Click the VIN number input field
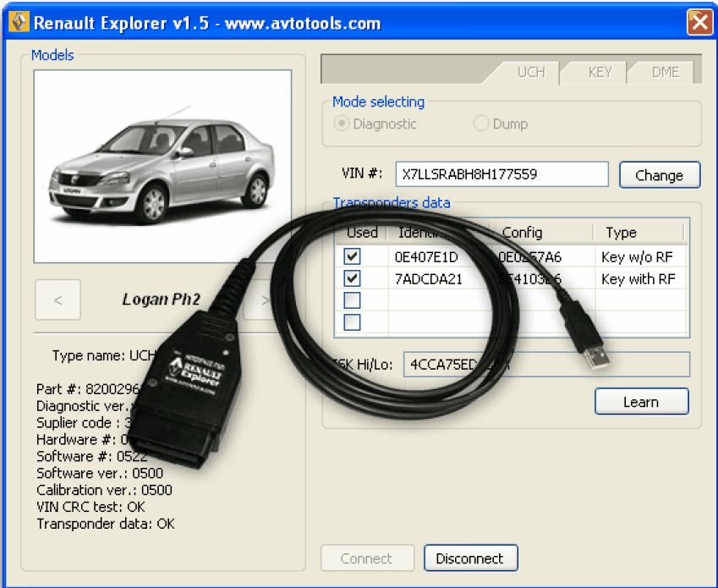The image size is (718, 588). click(x=502, y=174)
